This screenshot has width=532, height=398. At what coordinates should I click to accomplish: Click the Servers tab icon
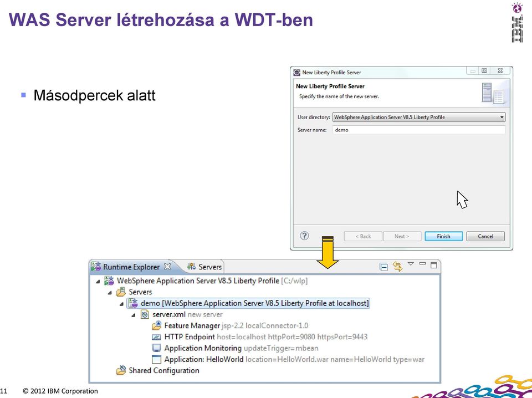pyautogui.click(x=191, y=267)
